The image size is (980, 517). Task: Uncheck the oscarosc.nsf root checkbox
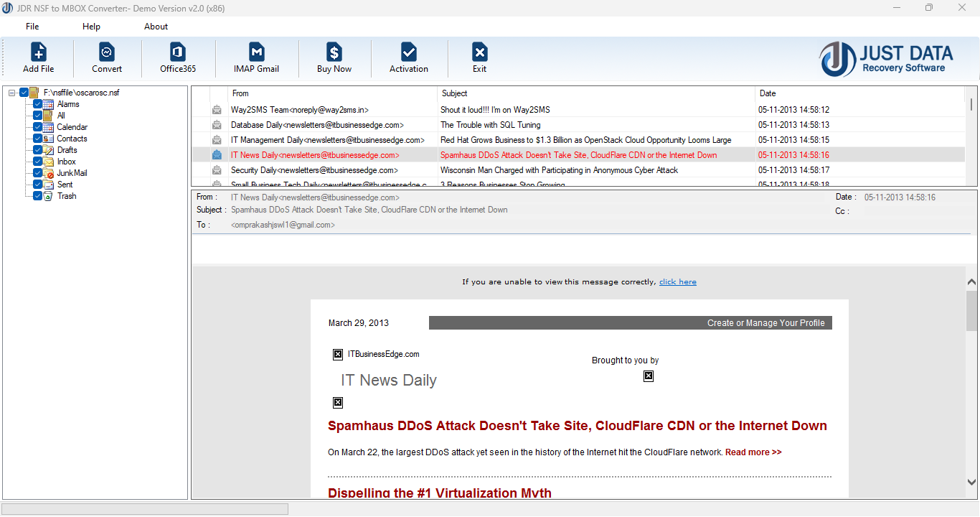(24, 93)
